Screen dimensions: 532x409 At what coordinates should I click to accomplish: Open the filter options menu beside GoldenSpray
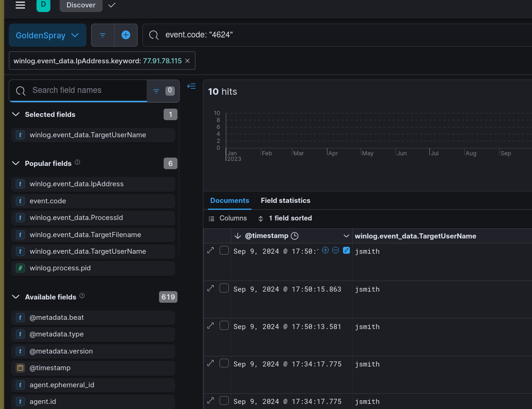pos(103,35)
